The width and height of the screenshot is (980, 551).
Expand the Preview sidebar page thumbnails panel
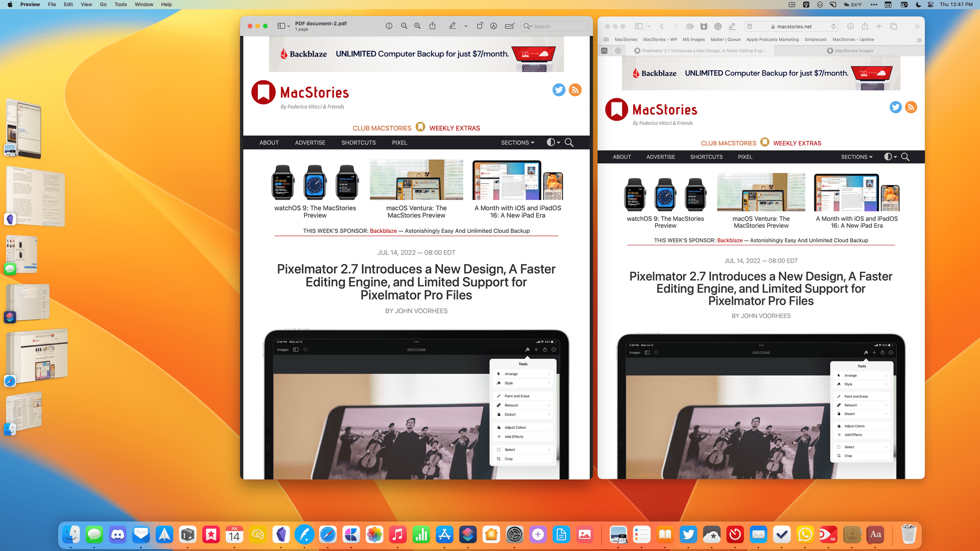tap(281, 26)
